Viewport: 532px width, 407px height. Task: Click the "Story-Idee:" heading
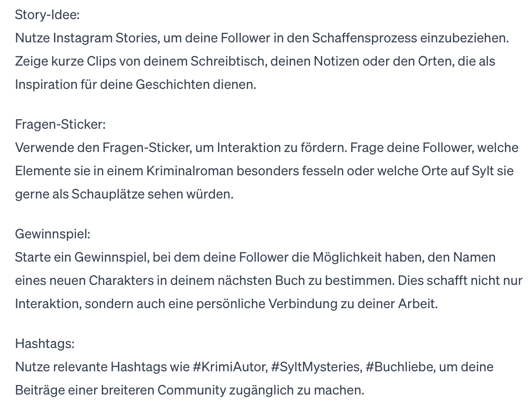[x=47, y=15]
